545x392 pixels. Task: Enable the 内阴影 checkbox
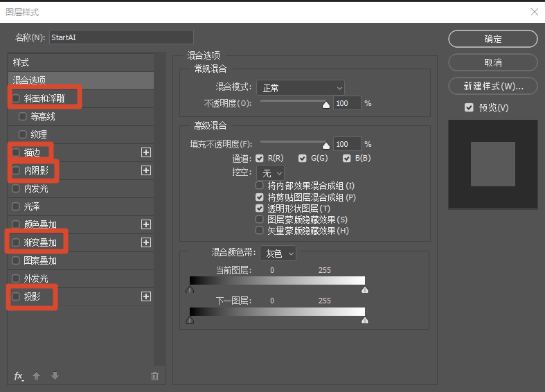pyautogui.click(x=16, y=170)
